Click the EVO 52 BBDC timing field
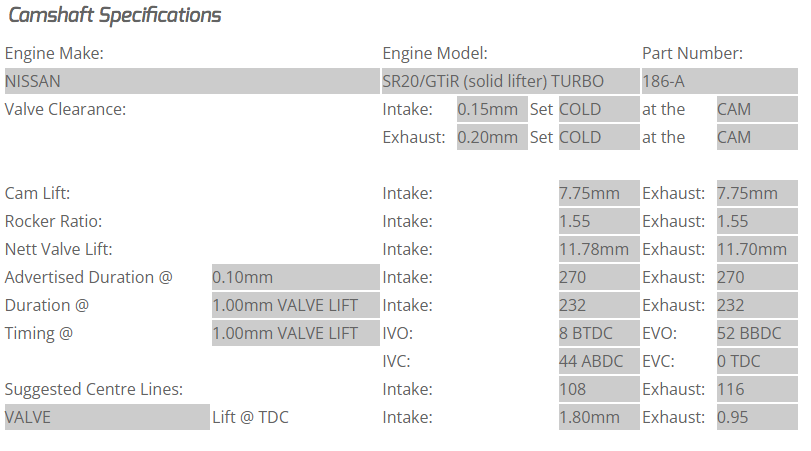Screen dimensions: 811x451 749,333
